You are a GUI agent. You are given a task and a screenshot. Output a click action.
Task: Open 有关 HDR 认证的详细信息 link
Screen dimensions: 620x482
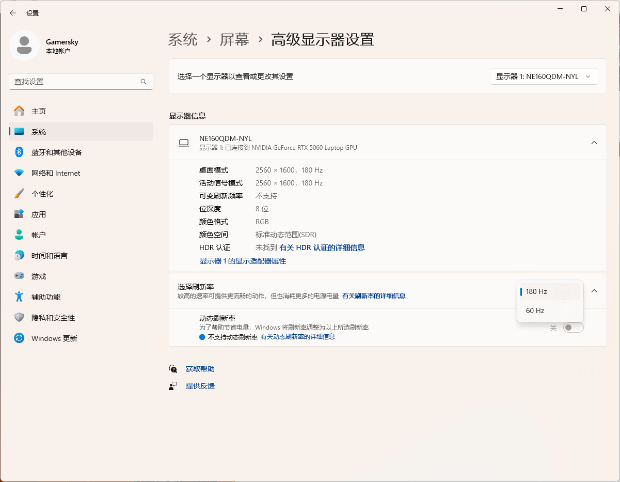pos(322,247)
